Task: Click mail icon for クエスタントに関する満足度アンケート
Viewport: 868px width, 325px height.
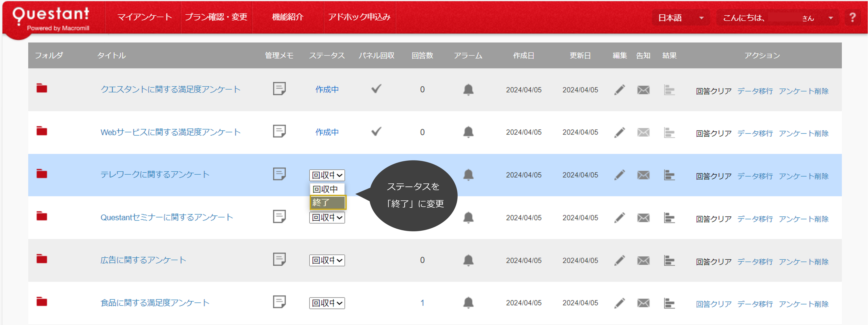Action: [643, 90]
